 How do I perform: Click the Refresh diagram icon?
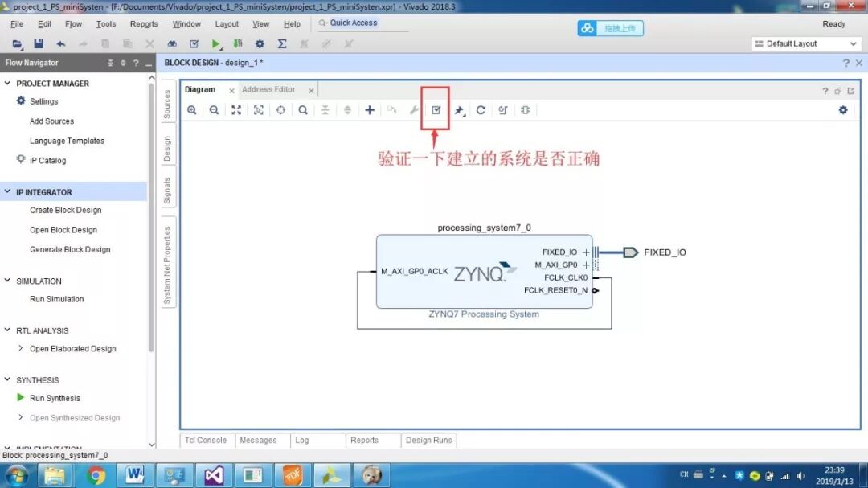[x=481, y=109]
